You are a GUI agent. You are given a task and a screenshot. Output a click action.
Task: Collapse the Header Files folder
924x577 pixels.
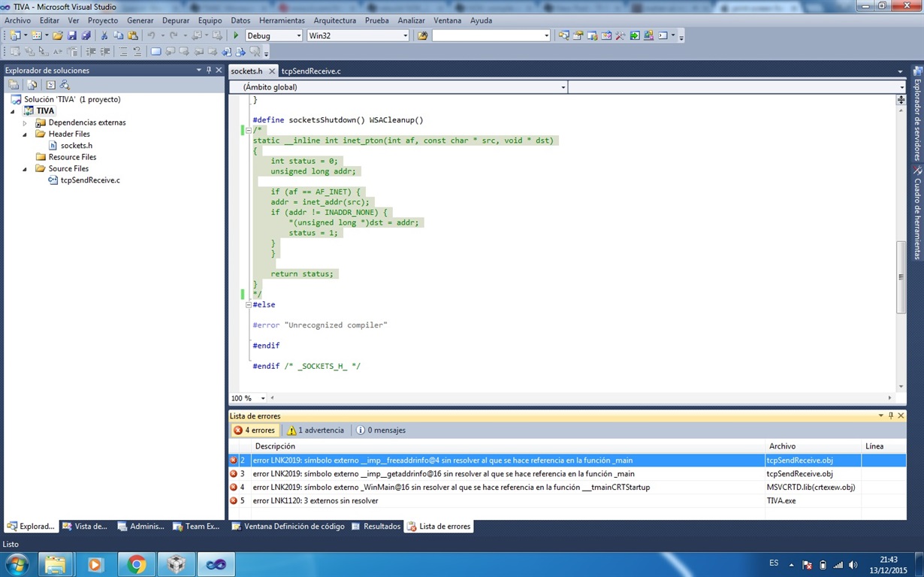click(25, 134)
